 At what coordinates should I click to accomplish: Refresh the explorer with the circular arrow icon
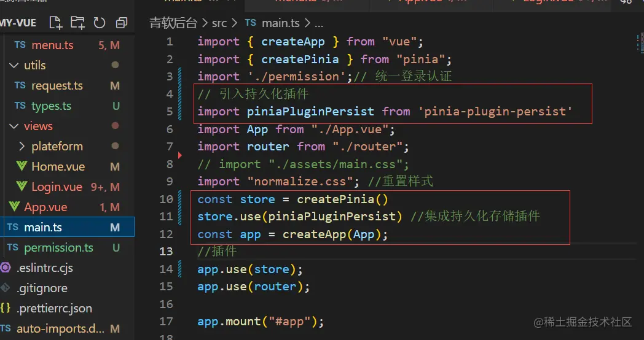coord(100,23)
